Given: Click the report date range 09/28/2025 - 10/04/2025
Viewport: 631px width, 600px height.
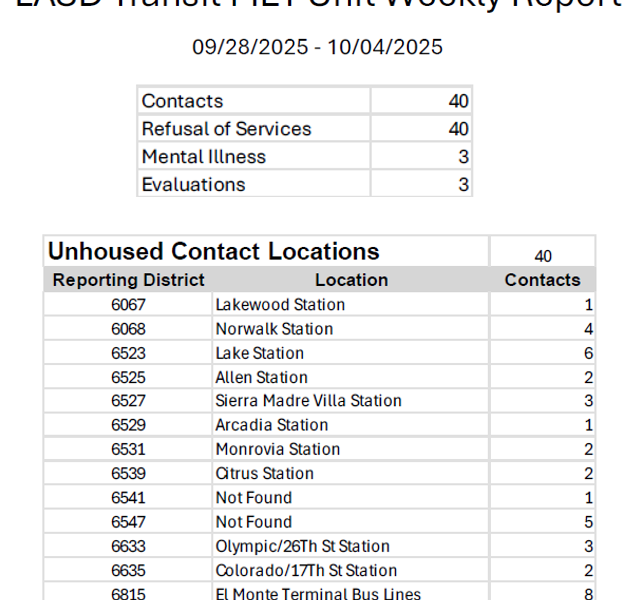Looking at the screenshot, I should [317, 47].
